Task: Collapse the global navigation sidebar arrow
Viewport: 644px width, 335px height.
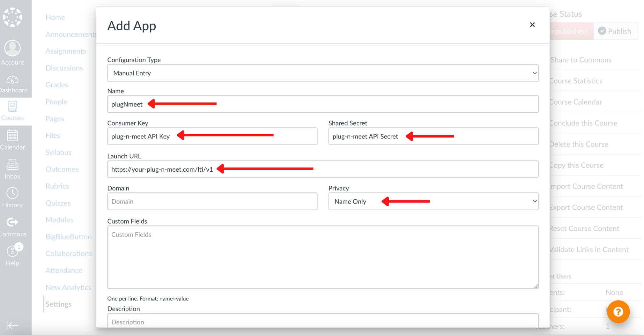Action: (12, 325)
